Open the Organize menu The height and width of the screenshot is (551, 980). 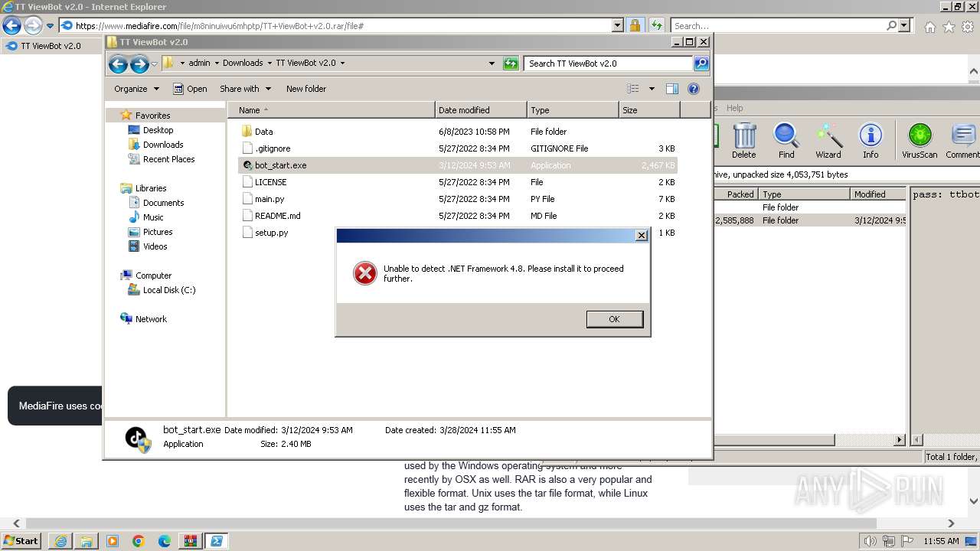click(136, 89)
